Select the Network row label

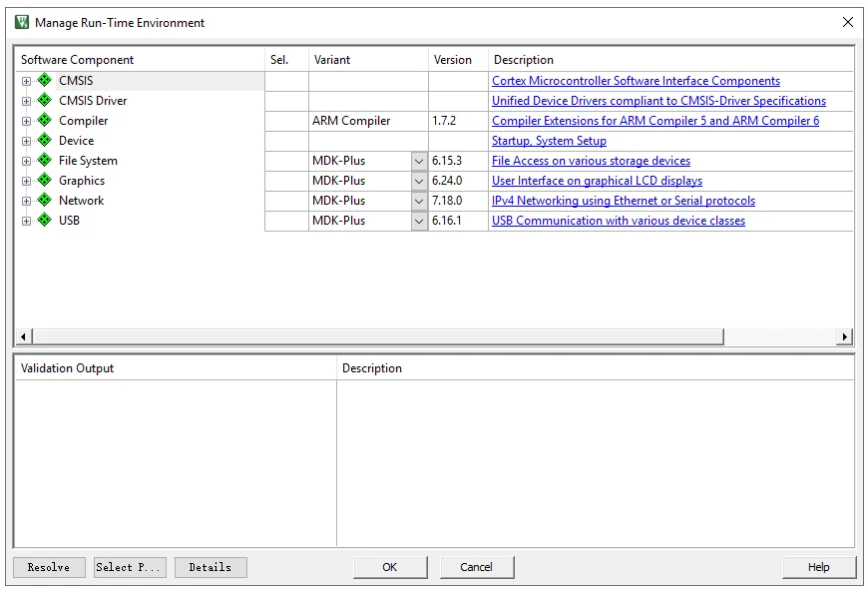tap(82, 200)
